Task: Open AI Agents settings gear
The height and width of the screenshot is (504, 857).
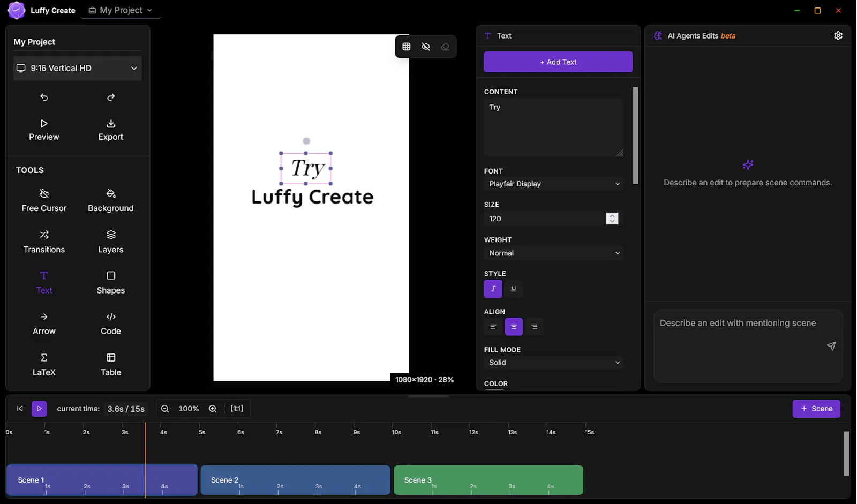Action: coord(838,35)
